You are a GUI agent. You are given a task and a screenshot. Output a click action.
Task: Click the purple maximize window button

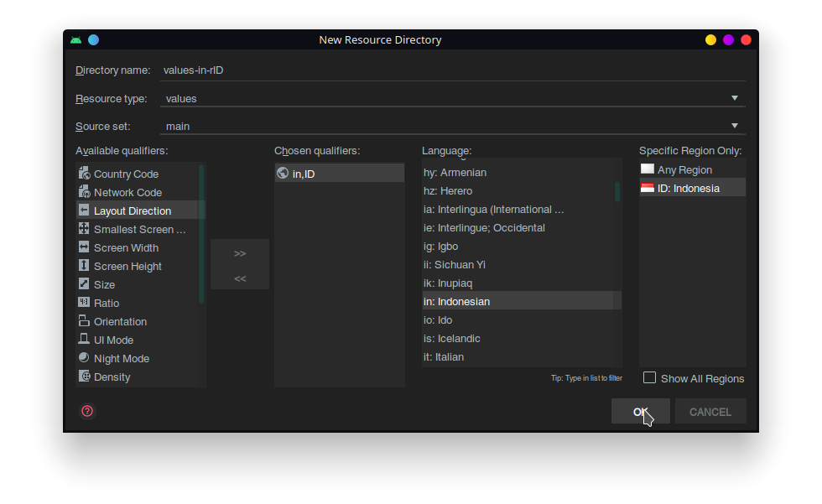point(728,39)
